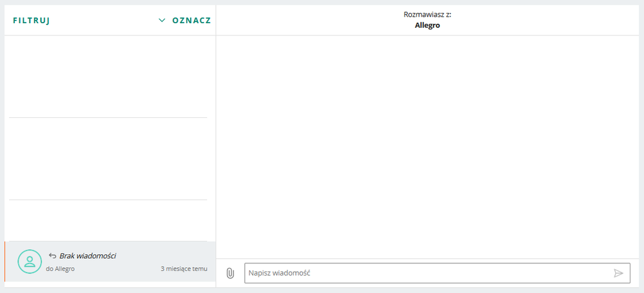Screen dimensions: 644x293
Task: Click the Allegro name in the chat header
Action: [x=427, y=26]
